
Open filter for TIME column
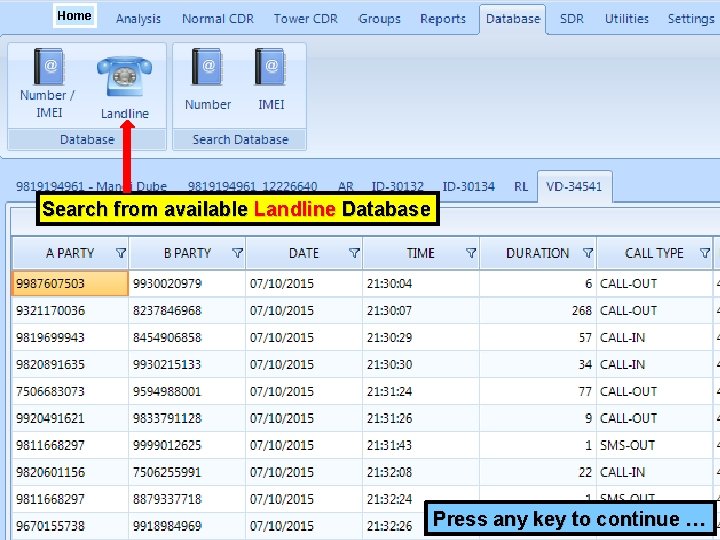[471, 253]
